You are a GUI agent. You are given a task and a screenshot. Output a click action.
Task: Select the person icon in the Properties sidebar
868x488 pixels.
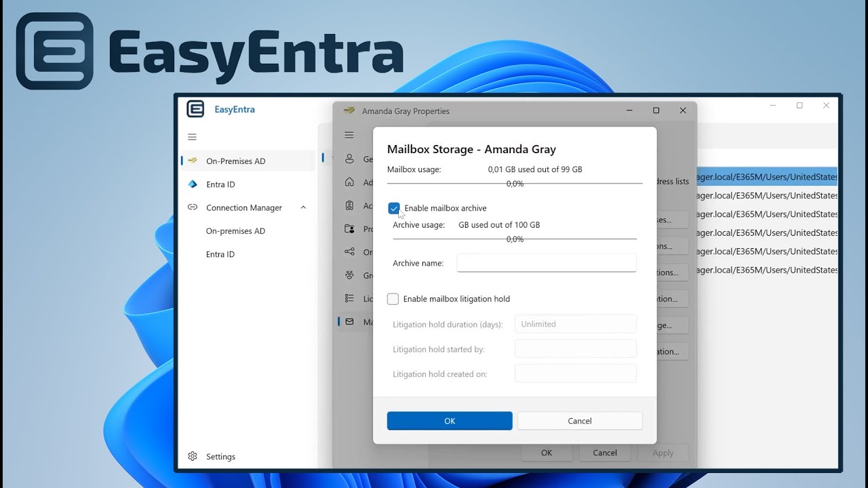[349, 159]
